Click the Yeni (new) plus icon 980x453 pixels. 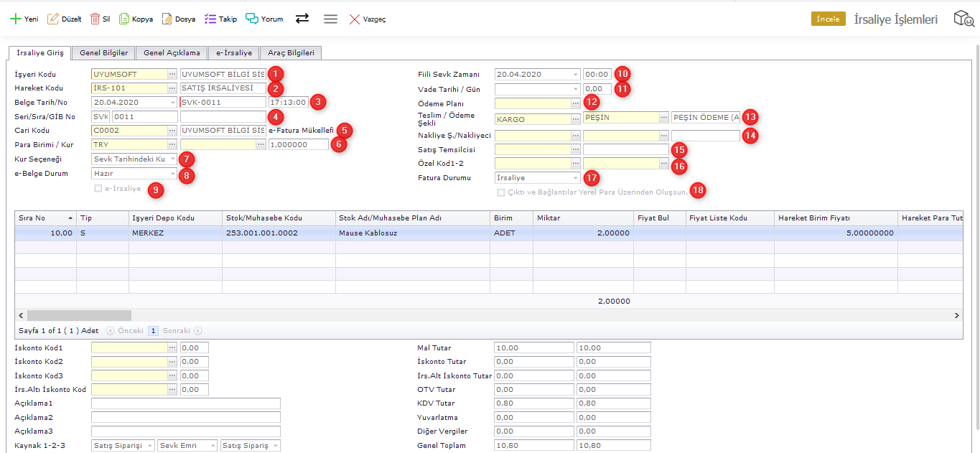point(15,19)
